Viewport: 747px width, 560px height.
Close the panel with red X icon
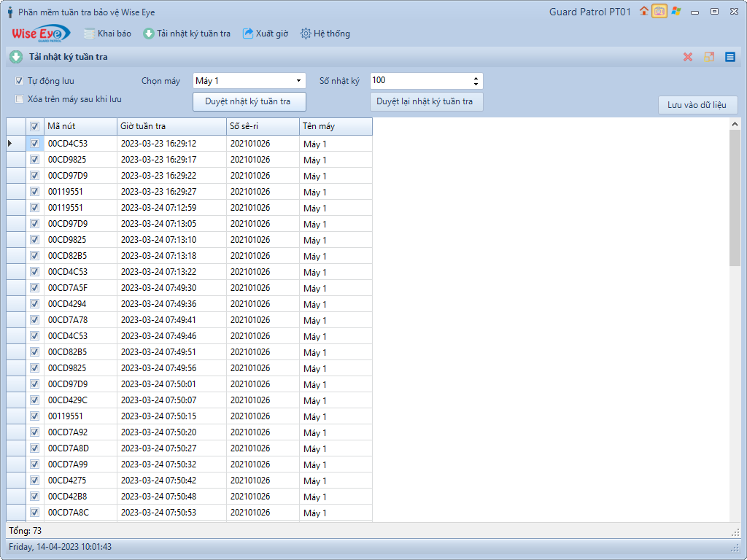tap(687, 57)
